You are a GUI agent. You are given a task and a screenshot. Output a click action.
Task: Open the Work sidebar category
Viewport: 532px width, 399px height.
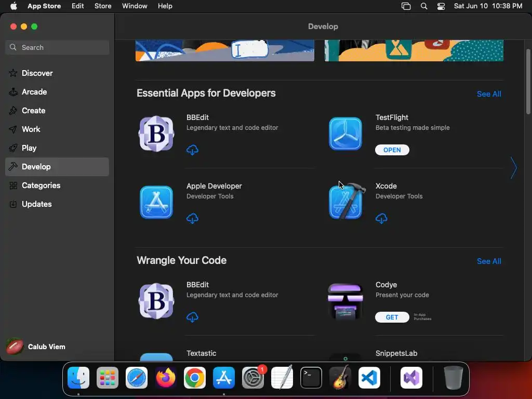coord(57,129)
